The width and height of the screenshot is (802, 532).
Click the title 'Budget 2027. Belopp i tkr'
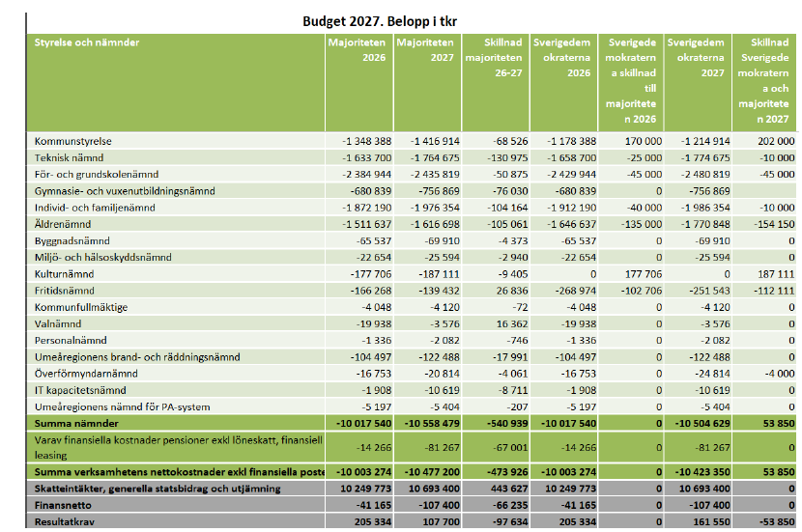click(x=380, y=21)
